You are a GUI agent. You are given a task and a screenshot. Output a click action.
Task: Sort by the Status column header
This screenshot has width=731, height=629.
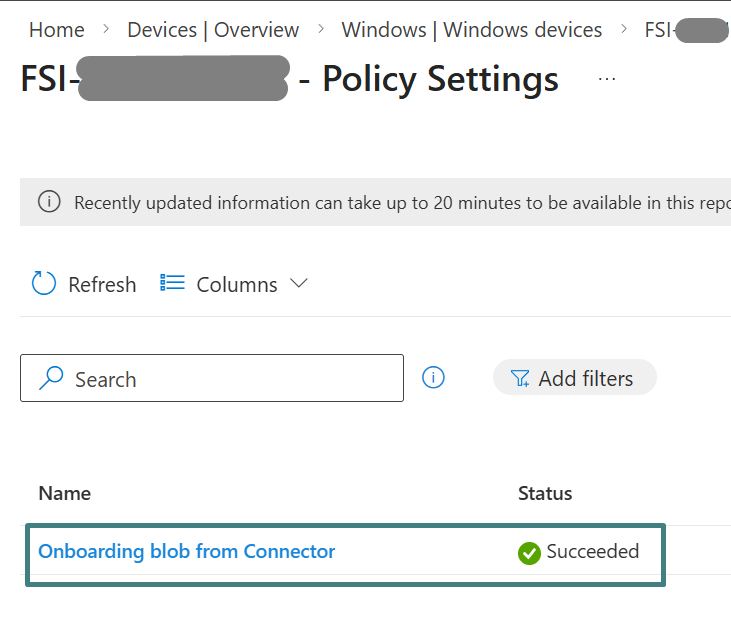pos(545,493)
